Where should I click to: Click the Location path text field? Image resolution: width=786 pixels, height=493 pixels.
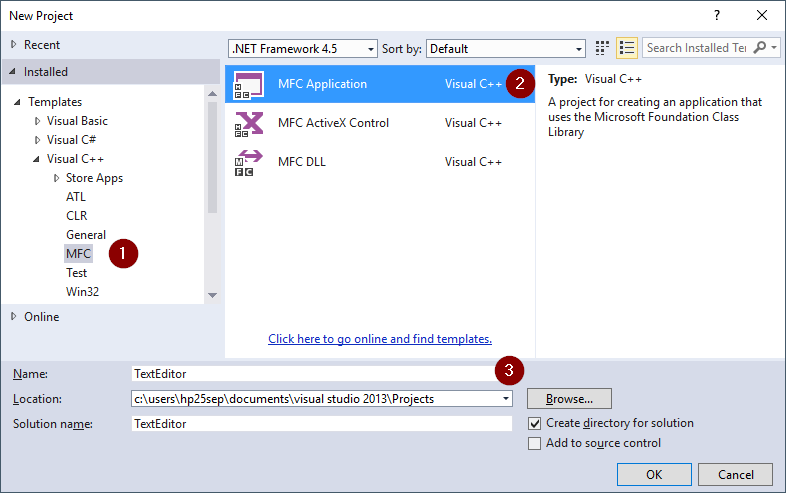(x=316, y=399)
